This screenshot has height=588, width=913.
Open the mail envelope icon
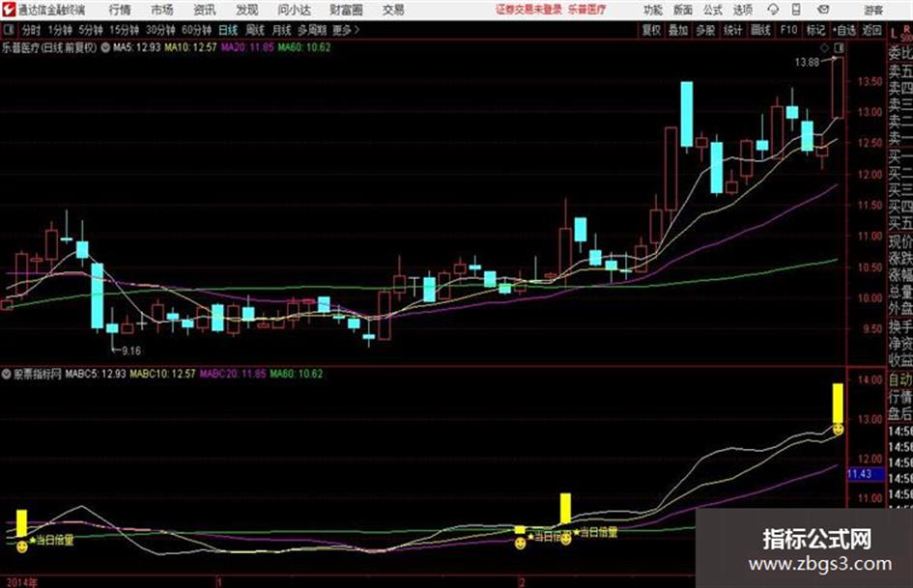(x=823, y=10)
